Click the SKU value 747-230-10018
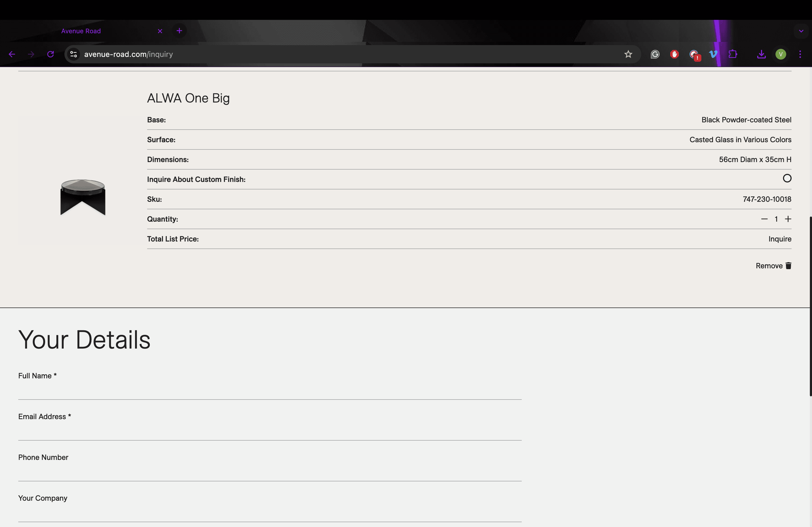Screen dimensions: 812x527 (x=767, y=199)
